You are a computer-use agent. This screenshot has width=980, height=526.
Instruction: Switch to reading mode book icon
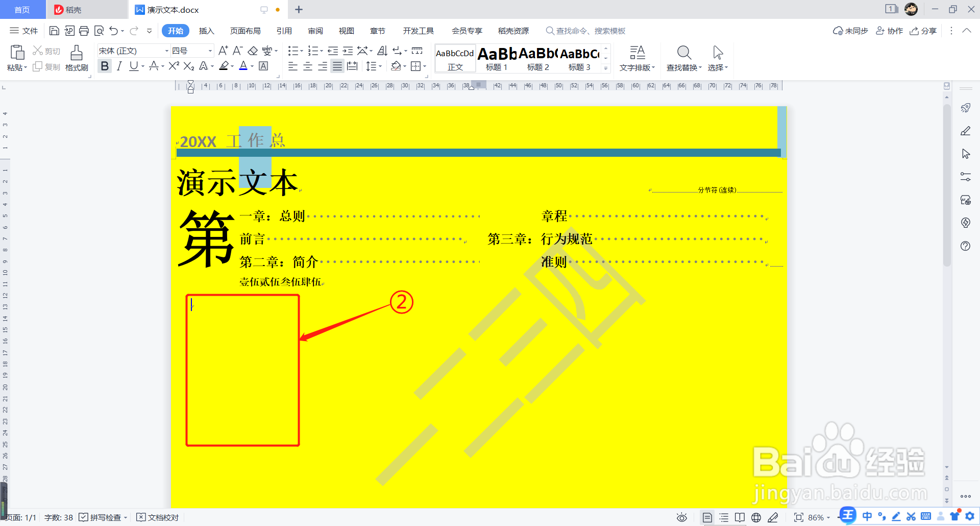click(x=740, y=517)
